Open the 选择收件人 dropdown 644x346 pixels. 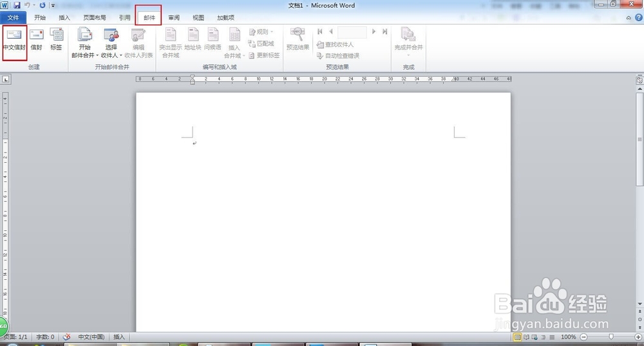[111, 43]
